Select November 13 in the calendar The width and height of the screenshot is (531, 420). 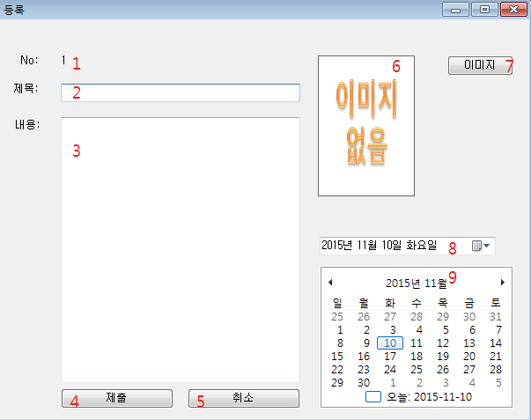click(469, 343)
